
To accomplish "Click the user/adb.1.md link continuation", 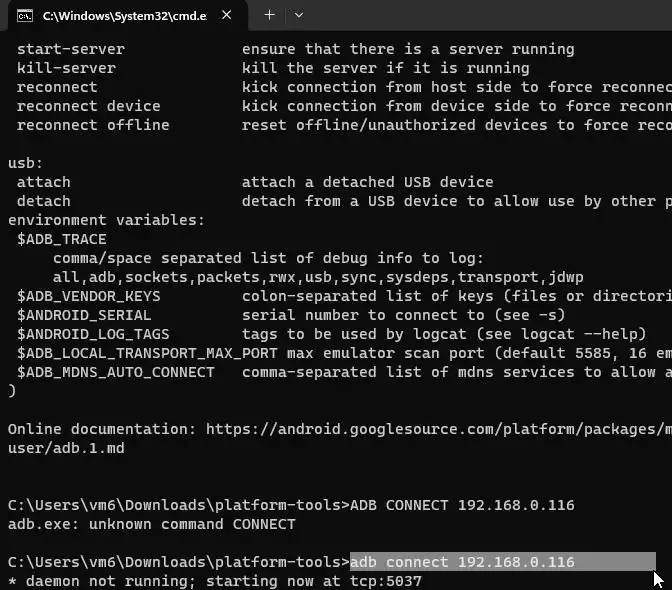I will pyautogui.click(x=66, y=448).
